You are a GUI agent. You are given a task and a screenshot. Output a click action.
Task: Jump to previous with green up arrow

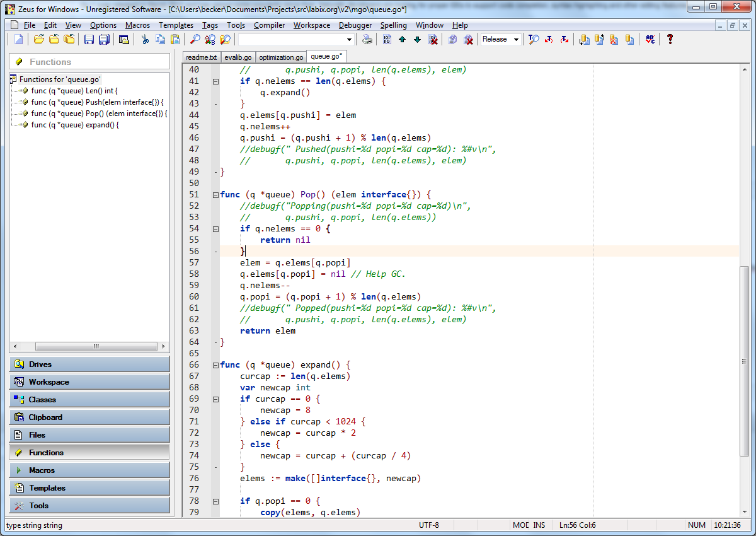[402, 39]
